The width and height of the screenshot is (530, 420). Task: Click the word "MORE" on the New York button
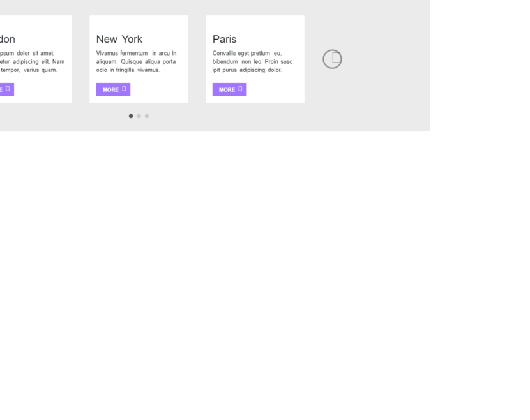coord(110,90)
